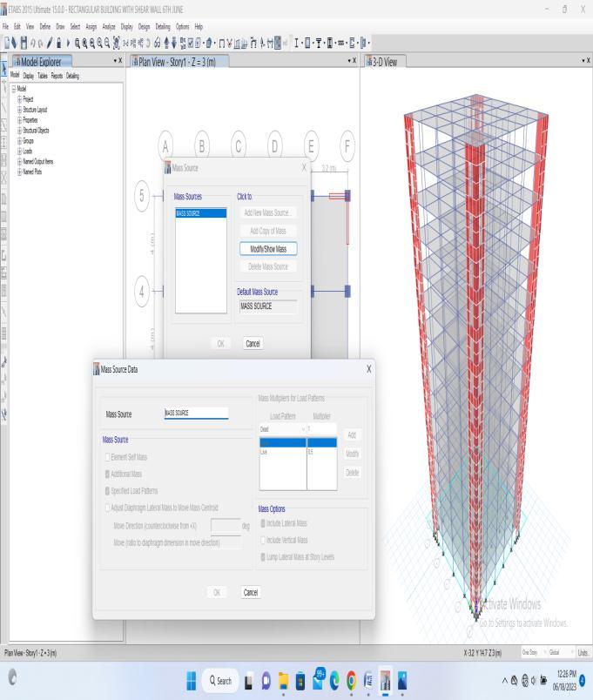Viewport: 593px width, 700px height.
Task: Click the Run Analysis play arrow icon
Action: coord(68,43)
